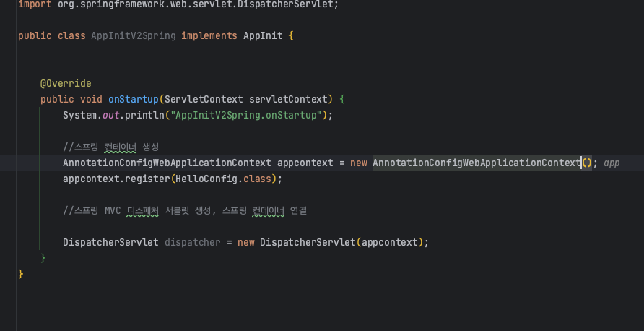Click the appcontext variable in its declaration
This screenshot has height=331, width=644.
click(305, 163)
